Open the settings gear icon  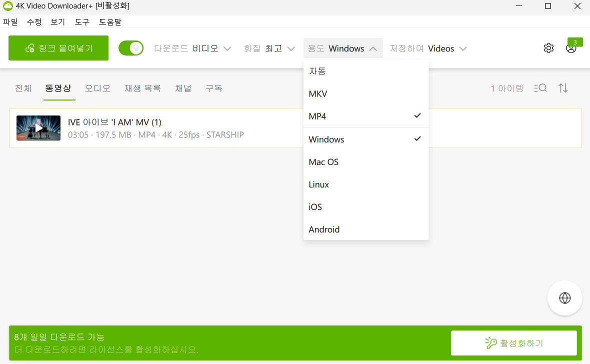coord(548,48)
